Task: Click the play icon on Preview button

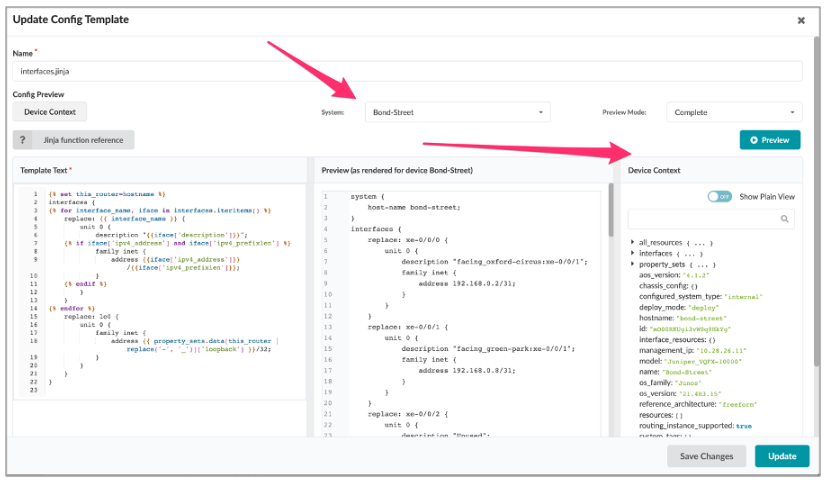Action: (x=753, y=140)
